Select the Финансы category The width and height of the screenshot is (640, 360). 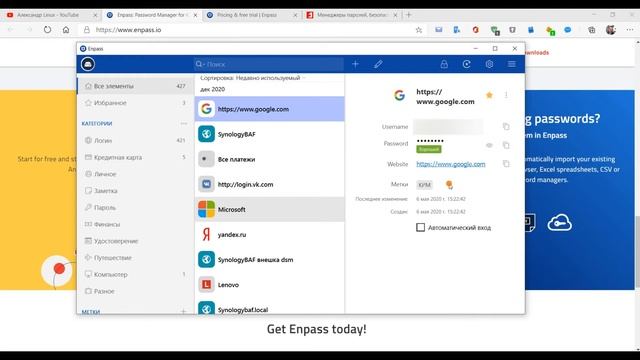[x=135, y=224]
